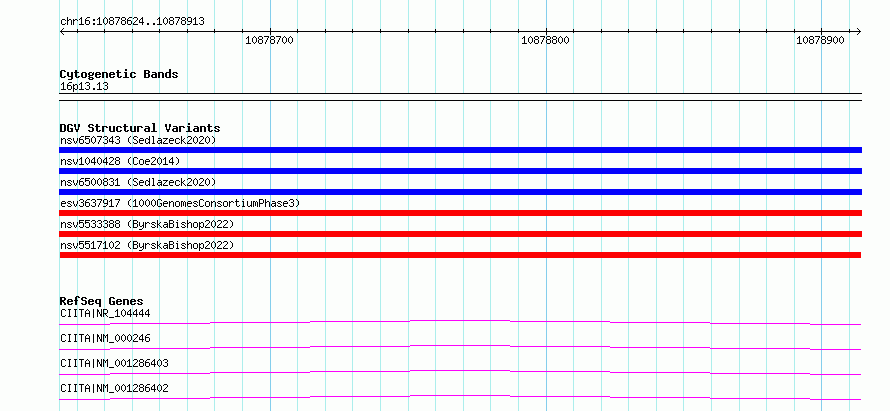
Task: Click the magenta line for CIITA|NR_104444
Action: [460, 322]
